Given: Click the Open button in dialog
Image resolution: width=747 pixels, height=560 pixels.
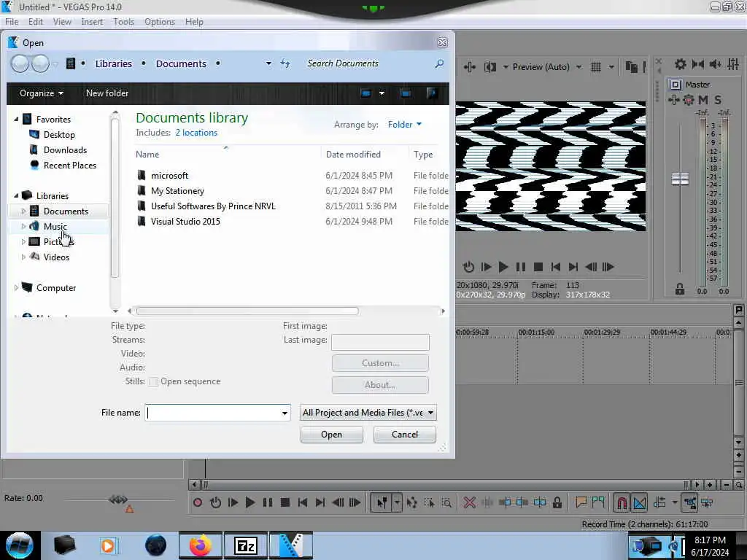Looking at the screenshot, I should 332,435.
